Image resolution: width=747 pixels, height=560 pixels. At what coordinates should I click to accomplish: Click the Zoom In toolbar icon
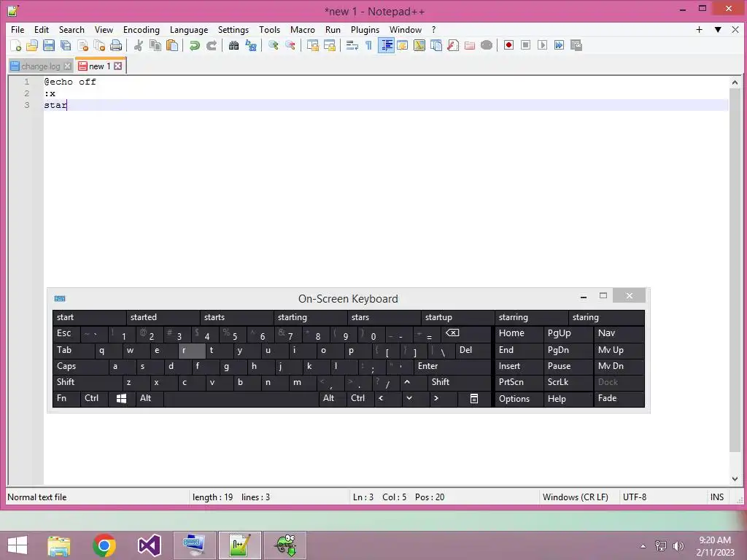pos(273,45)
